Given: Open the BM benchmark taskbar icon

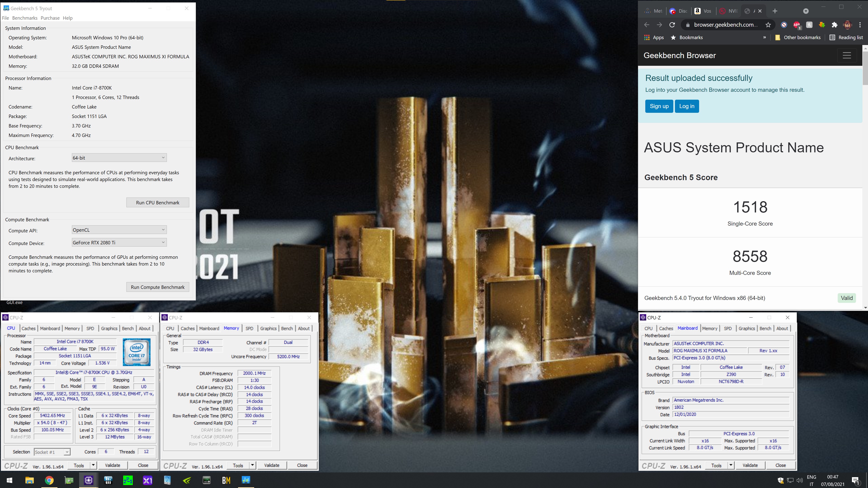Looking at the screenshot, I should [226, 480].
